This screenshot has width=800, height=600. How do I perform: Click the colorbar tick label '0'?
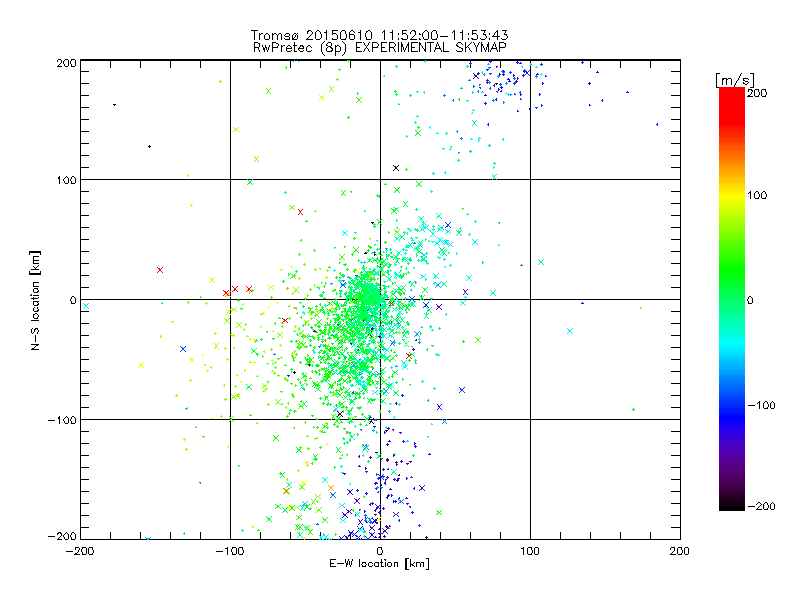750,300
